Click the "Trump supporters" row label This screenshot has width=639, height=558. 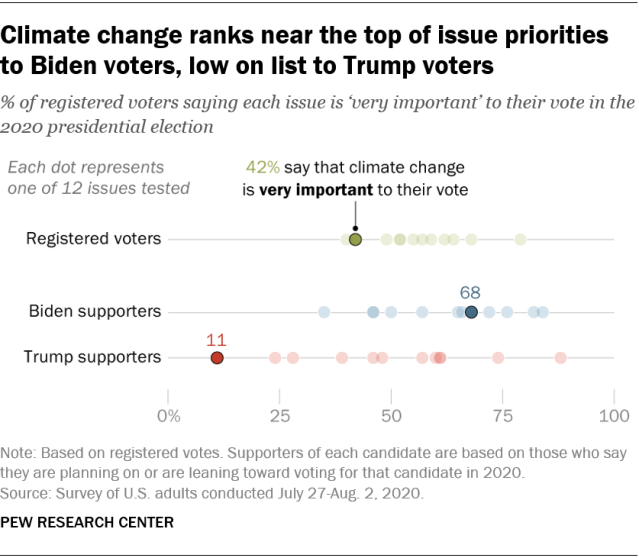pos(94,356)
